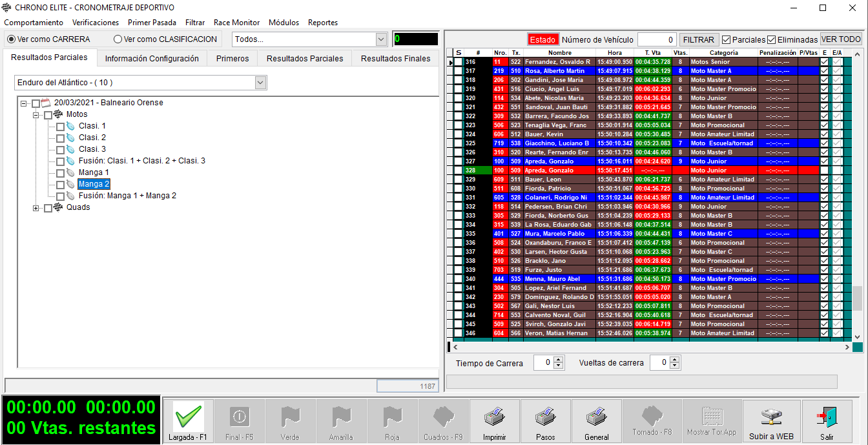Click the FILTRAR button
This screenshot has width=868, height=445.
point(699,40)
